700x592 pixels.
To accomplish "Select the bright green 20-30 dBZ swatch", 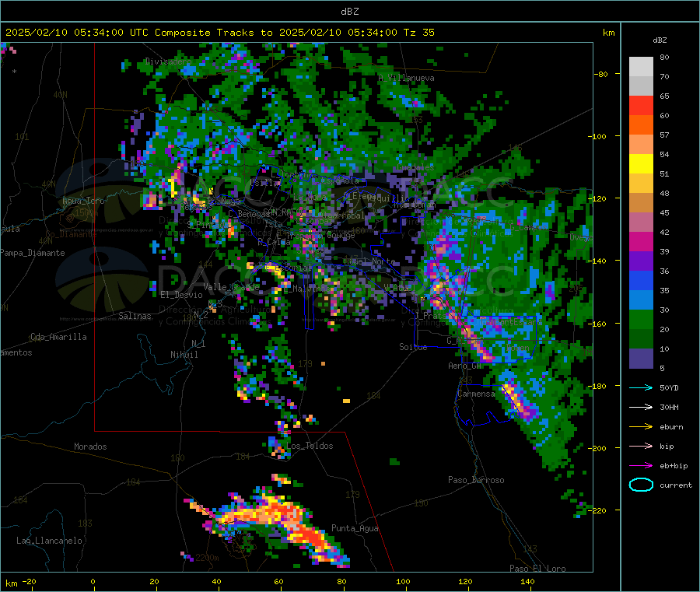I will 641,320.
